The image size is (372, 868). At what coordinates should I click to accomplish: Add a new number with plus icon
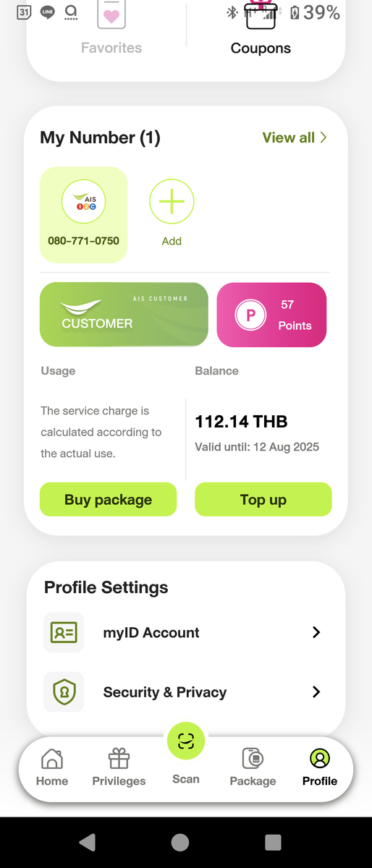click(172, 201)
